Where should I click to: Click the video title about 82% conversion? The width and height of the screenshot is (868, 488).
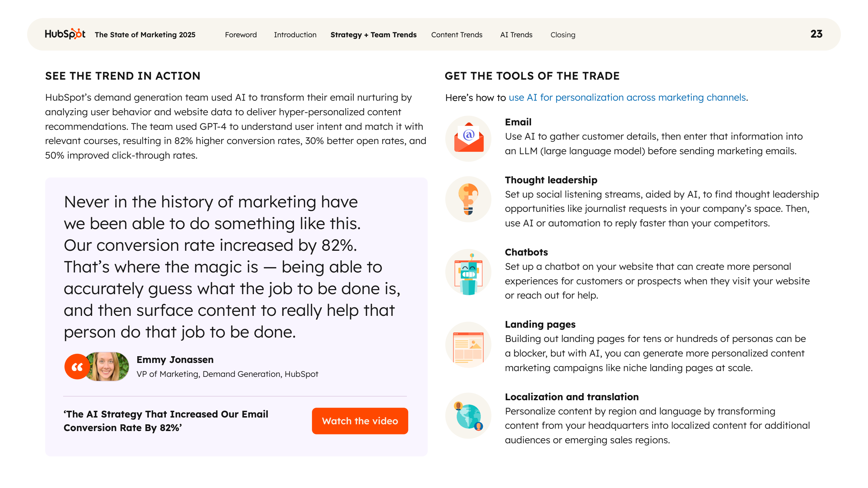166,421
